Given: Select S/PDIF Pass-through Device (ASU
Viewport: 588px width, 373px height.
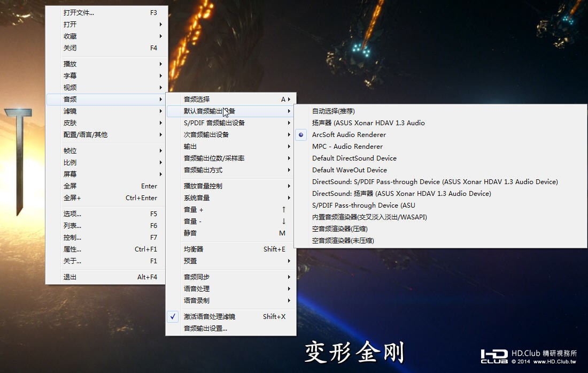Looking at the screenshot, I should [440, 205].
